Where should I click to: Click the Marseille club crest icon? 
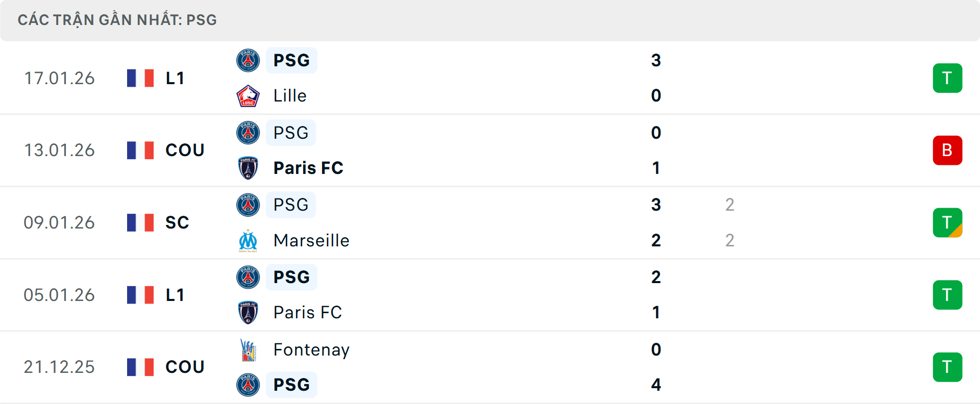[248, 240]
